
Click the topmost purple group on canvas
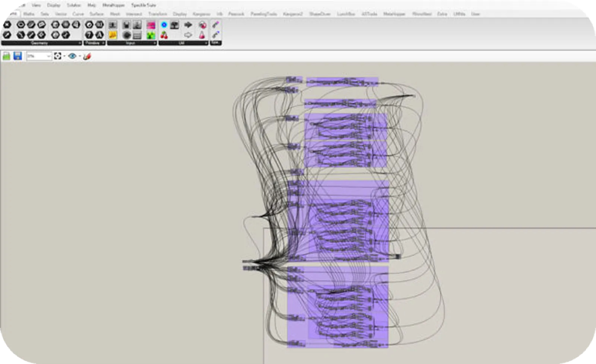point(342,82)
